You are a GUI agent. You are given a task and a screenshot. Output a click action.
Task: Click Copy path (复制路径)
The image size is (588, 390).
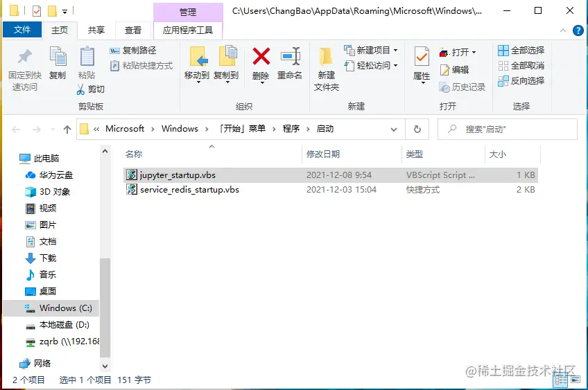click(x=133, y=51)
